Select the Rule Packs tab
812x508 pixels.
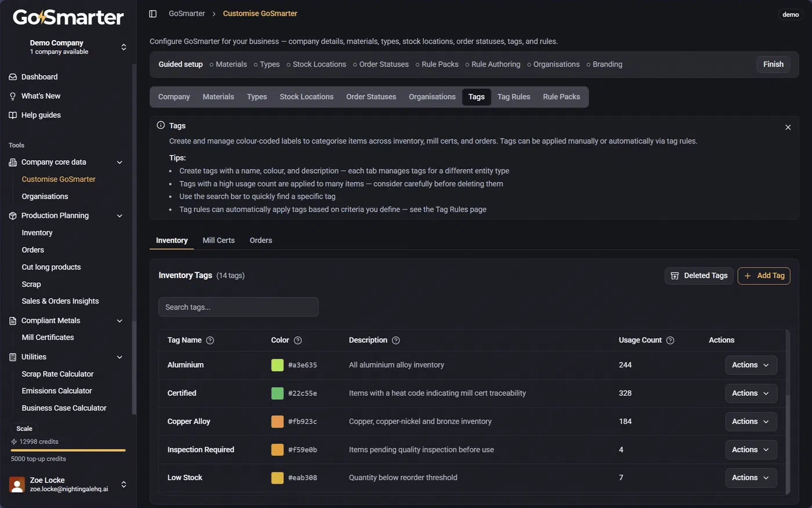coord(561,97)
